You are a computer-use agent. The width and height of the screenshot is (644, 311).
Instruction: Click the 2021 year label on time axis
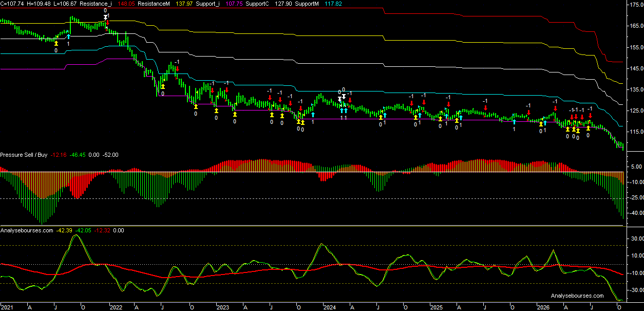pos(8,307)
